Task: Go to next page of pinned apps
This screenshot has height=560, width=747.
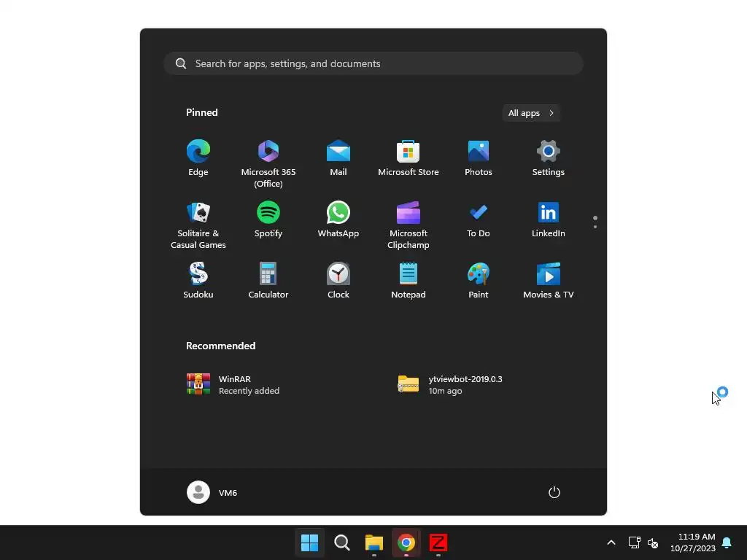Action: (595, 227)
